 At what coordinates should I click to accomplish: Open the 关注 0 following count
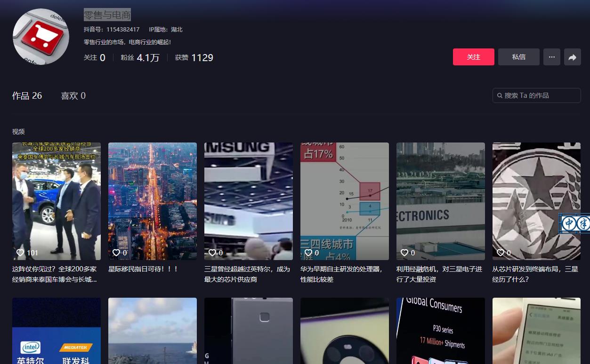[94, 58]
